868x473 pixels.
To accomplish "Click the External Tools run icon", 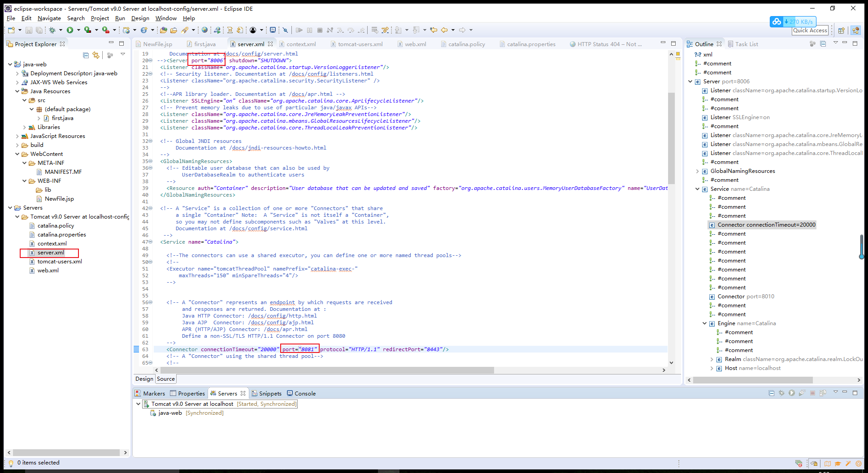I will [105, 30].
